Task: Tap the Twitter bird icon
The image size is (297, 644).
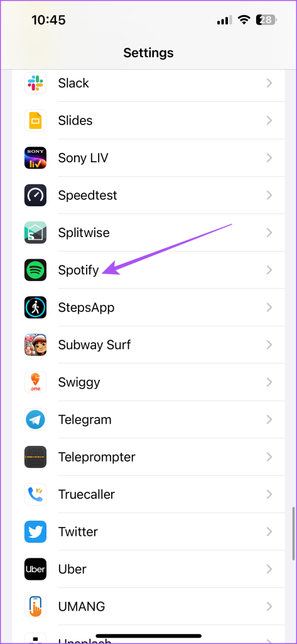Action: pos(35,531)
